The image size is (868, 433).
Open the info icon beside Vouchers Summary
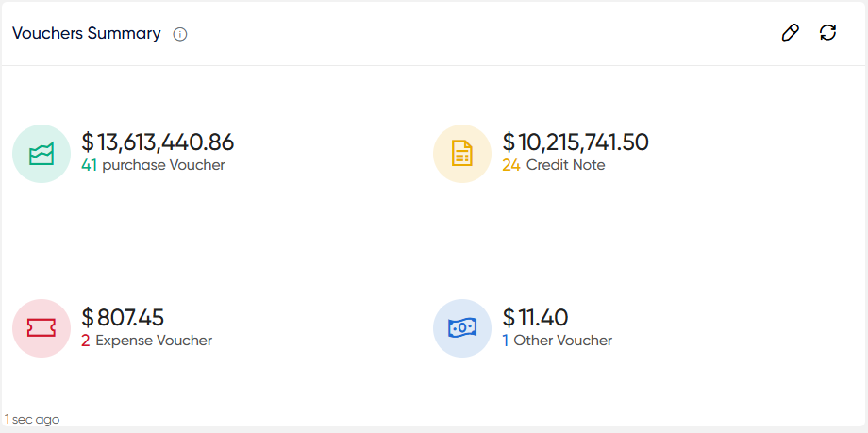point(180,34)
